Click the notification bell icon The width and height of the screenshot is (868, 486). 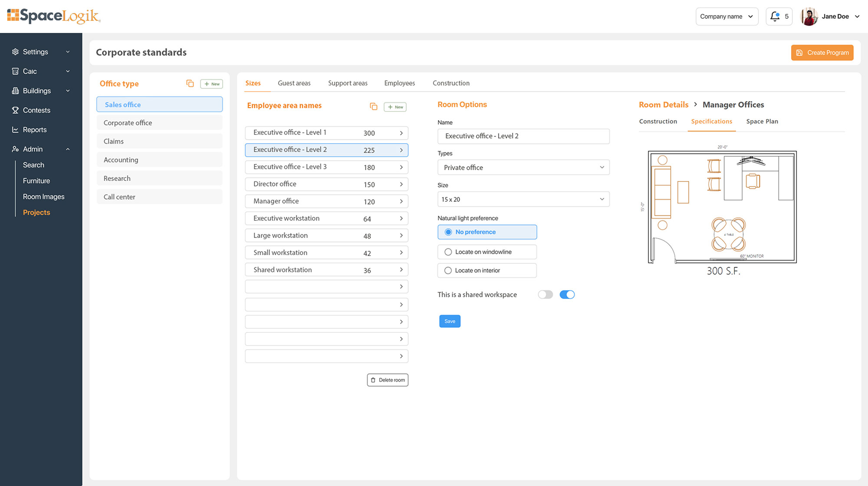pyautogui.click(x=775, y=16)
